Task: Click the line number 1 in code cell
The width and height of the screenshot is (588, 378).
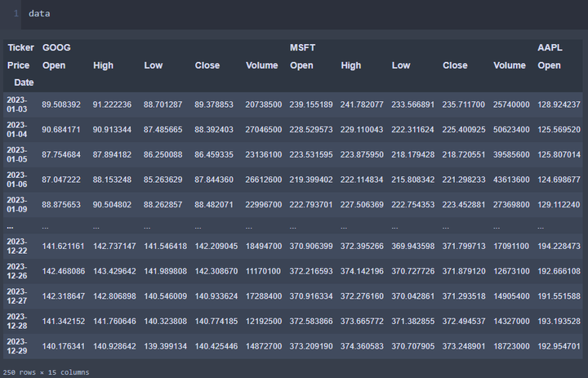Action: pyautogui.click(x=16, y=14)
